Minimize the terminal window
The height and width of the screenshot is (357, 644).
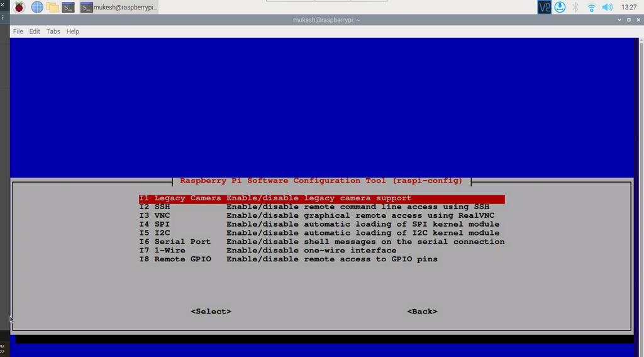(x=619, y=20)
